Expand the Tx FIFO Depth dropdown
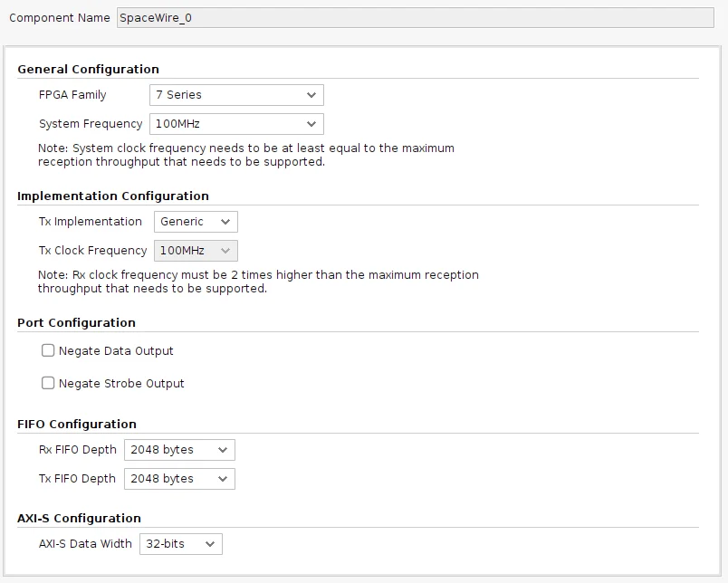 point(179,479)
